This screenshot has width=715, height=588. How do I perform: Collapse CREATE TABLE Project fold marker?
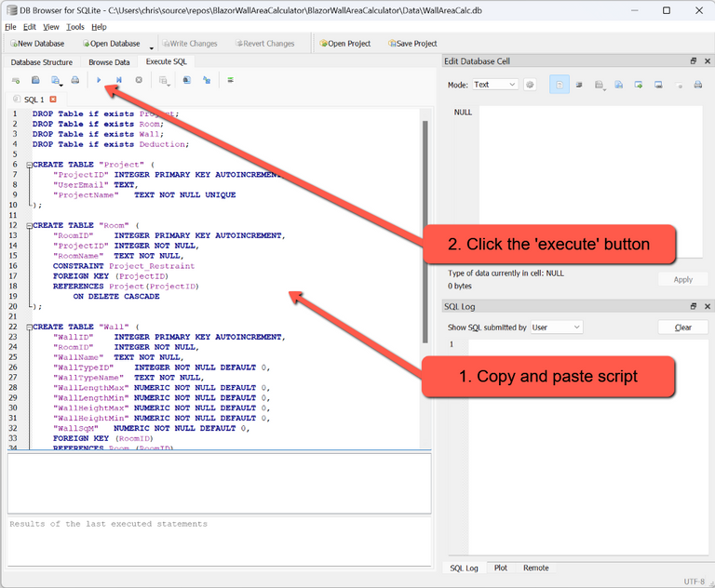click(29, 165)
